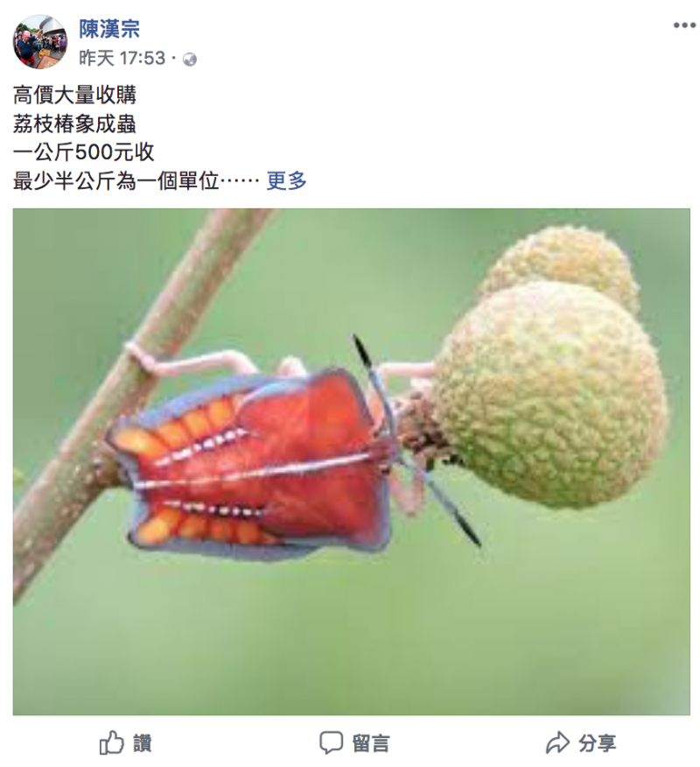Select the 分享 share button label

click(598, 743)
